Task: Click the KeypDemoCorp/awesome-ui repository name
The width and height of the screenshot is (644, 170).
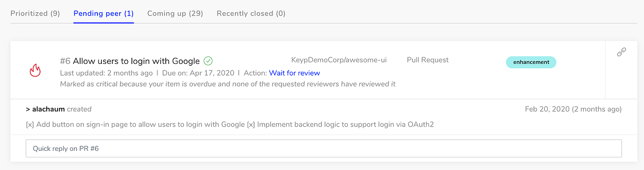Action: pos(339,60)
